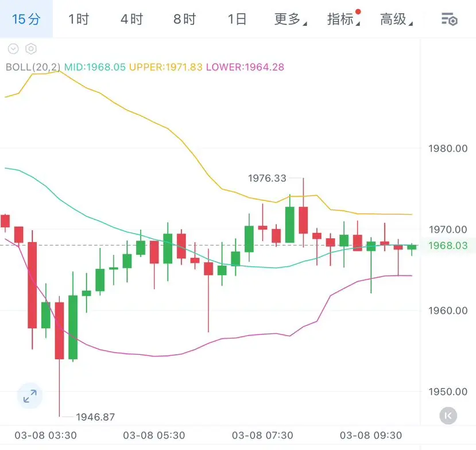Click the round K button
The image size is (476, 450).
448,416
